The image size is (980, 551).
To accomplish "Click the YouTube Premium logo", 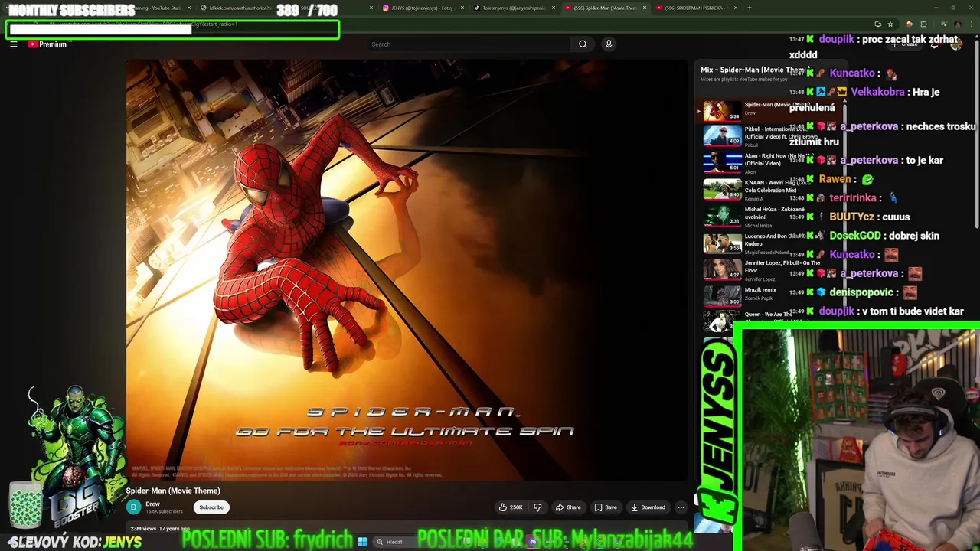I will (x=47, y=44).
